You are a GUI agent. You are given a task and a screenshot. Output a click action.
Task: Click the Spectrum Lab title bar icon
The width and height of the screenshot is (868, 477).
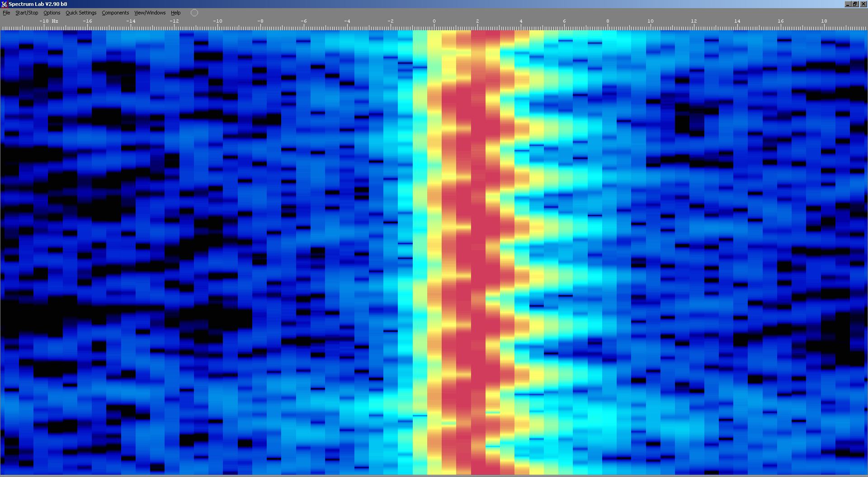pos(4,4)
